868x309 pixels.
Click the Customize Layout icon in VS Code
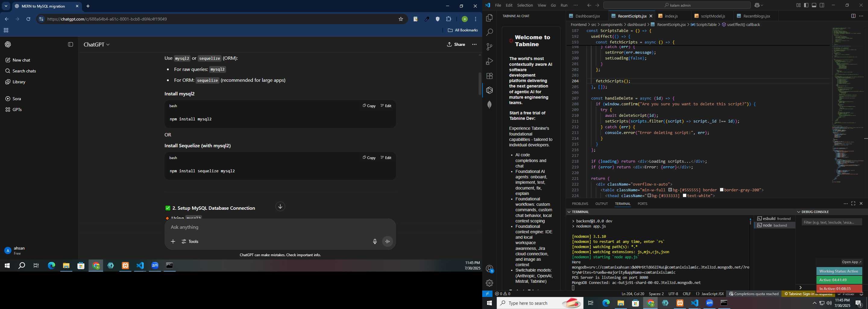point(798,5)
